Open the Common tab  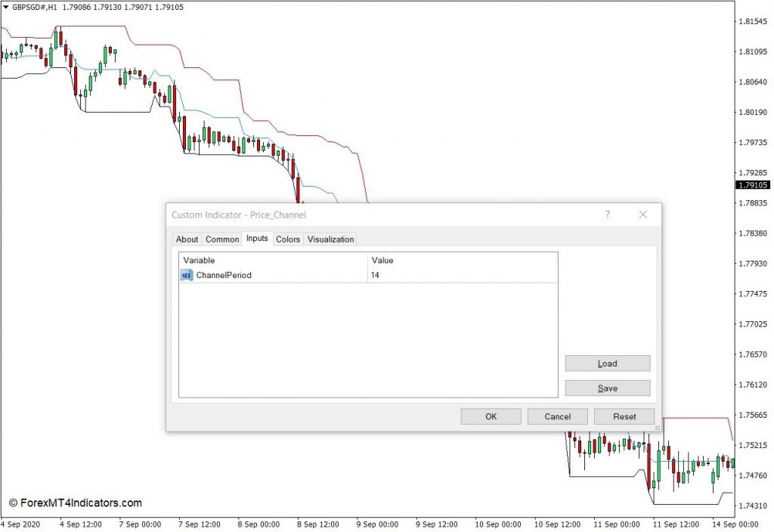click(x=222, y=240)
